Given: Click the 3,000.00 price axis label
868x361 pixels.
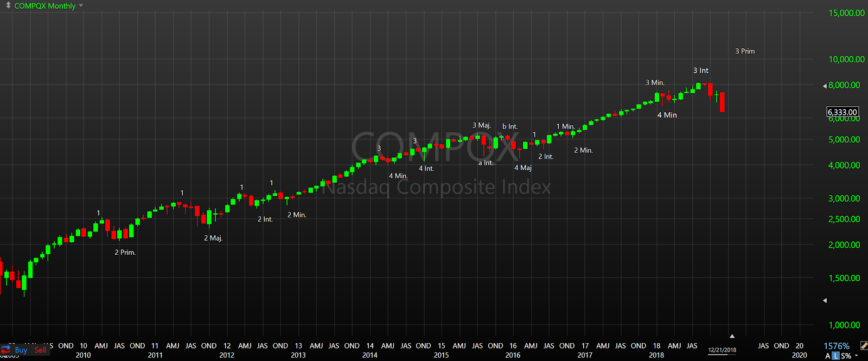Looking at the screenshot, I should click(844, 198).
